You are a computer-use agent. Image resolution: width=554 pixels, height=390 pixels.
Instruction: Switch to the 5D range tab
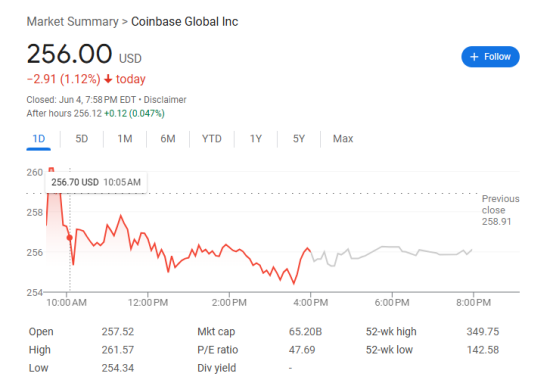[82, 139]
